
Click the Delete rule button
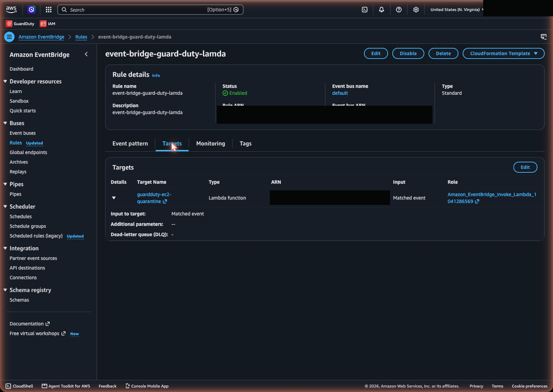coord(443,54)
